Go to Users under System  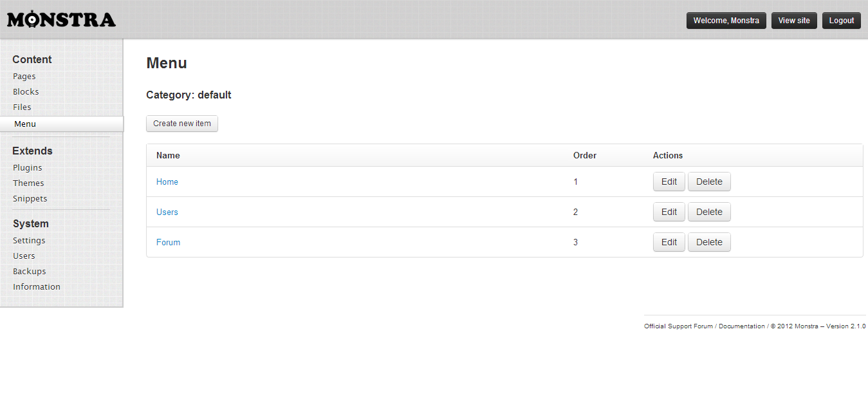(24, 256)
